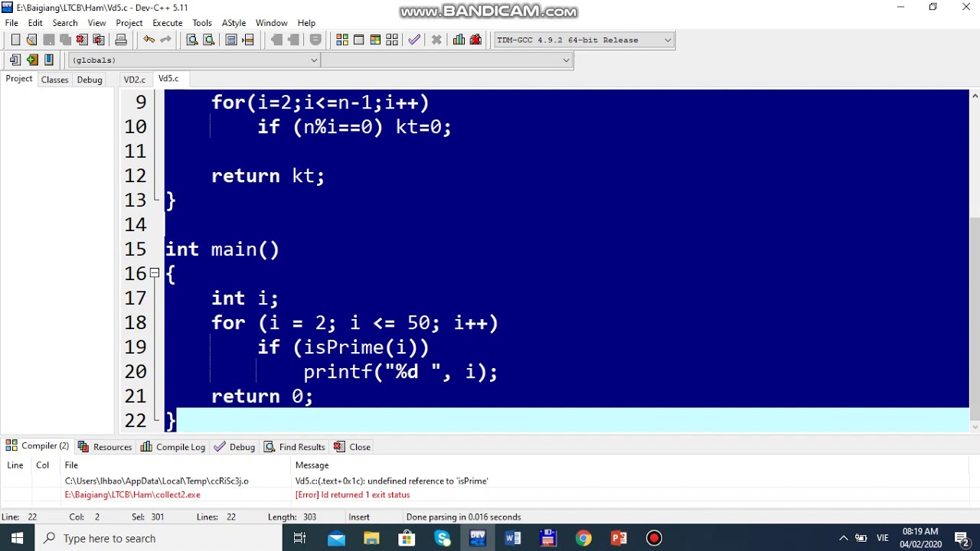The image size is (980, 551).
Task: Open the File menu
Action: 11,23
